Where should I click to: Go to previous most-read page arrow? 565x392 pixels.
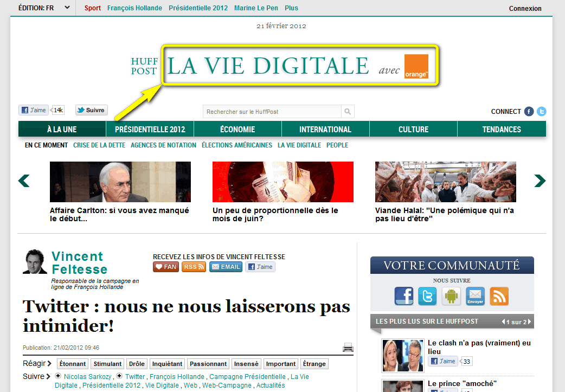coord(503,322)
